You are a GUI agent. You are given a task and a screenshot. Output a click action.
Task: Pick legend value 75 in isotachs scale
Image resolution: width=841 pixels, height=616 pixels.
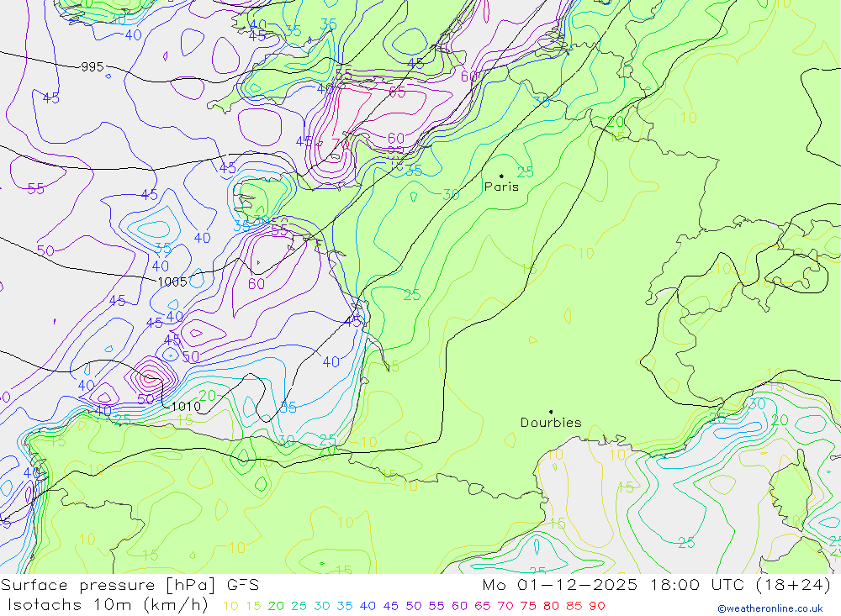(x=528, y=606)
